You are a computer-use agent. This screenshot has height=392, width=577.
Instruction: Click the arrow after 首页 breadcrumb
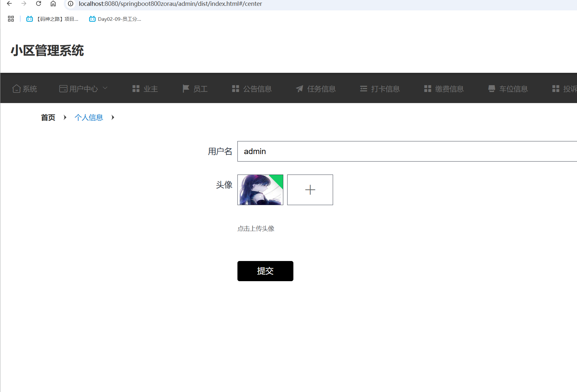(65, 117)
